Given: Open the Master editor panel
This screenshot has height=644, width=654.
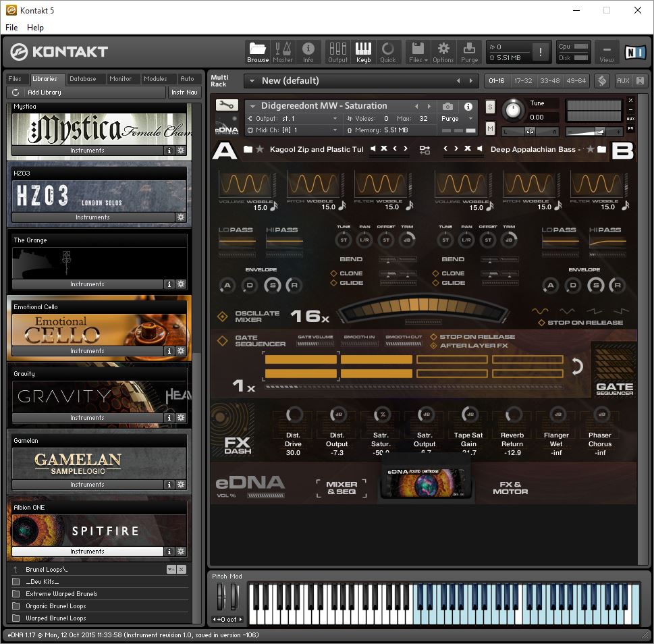Looking at the screenshot, I should click(283, 52).
